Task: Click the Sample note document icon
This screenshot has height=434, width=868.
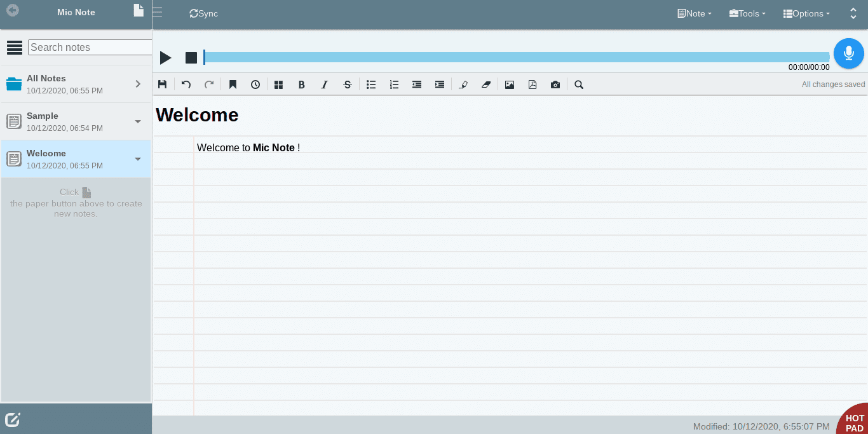Action: tap(14, 121)
